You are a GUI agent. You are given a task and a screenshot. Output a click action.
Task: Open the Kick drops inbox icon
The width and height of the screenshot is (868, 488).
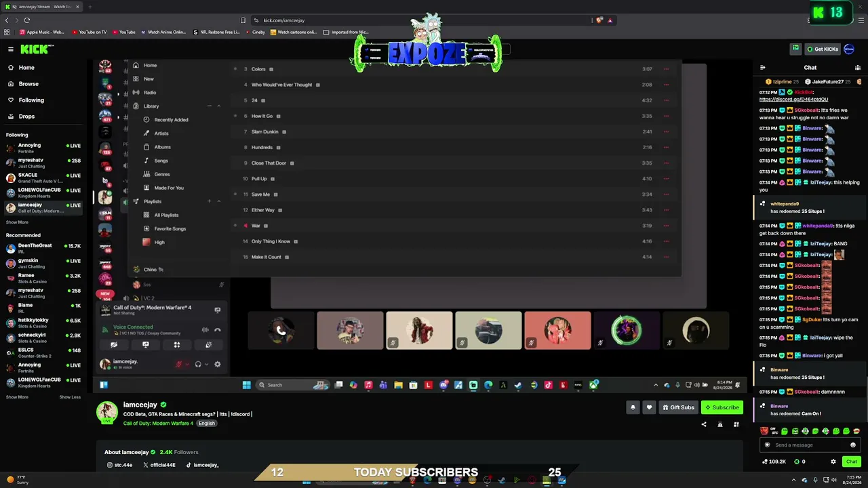[x=795, y=49]
